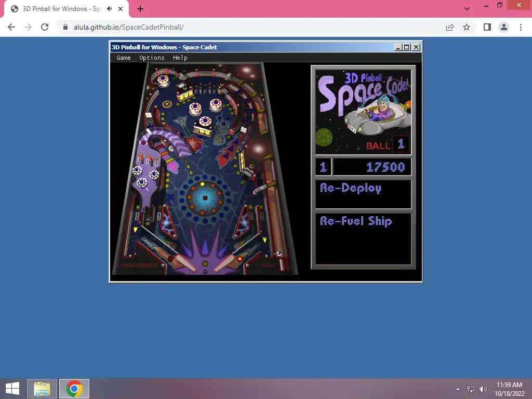
Task: View site security lock information
Action: [x=65, y=27]
